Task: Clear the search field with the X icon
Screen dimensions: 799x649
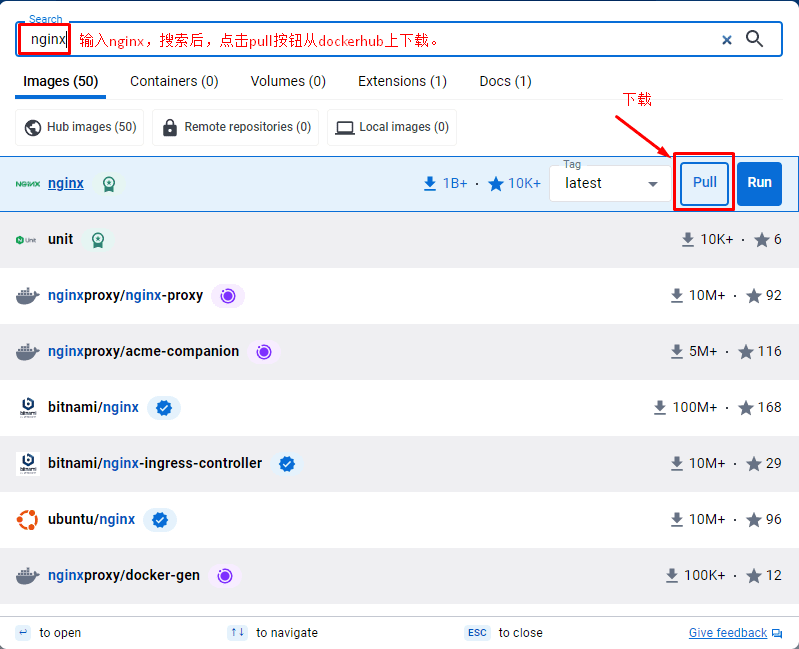Action: click(727, 40)
